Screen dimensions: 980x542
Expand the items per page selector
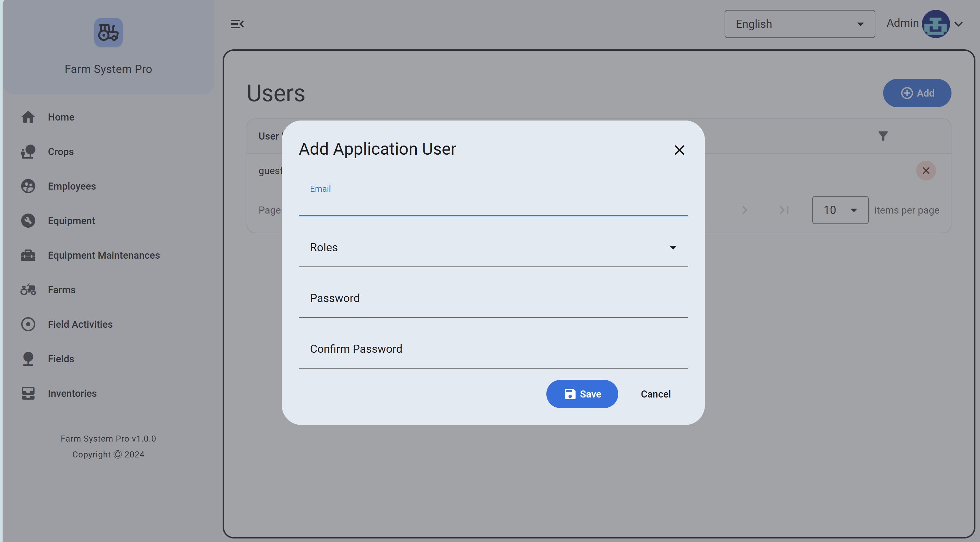click(x=839, y=210)
